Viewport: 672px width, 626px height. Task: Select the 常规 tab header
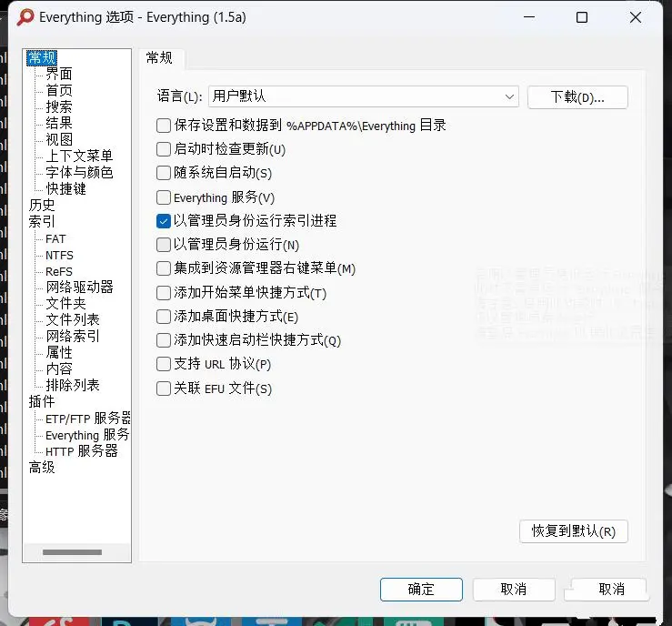pos(159,57)
